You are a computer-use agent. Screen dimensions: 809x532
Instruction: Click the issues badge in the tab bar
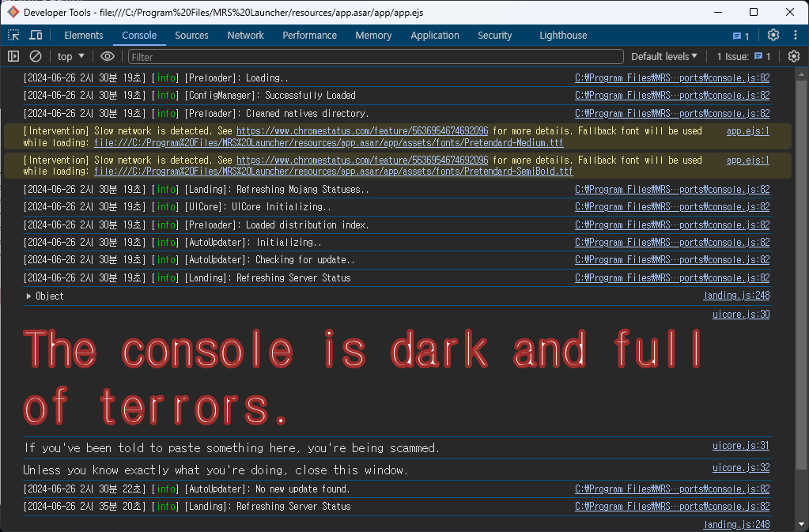coord(741,36)
